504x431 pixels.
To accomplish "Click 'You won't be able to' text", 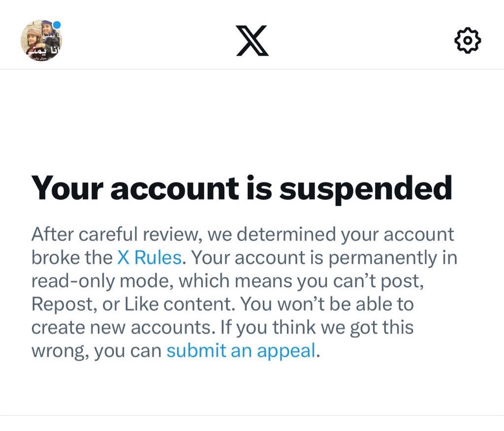I will (x=327, y=304).
